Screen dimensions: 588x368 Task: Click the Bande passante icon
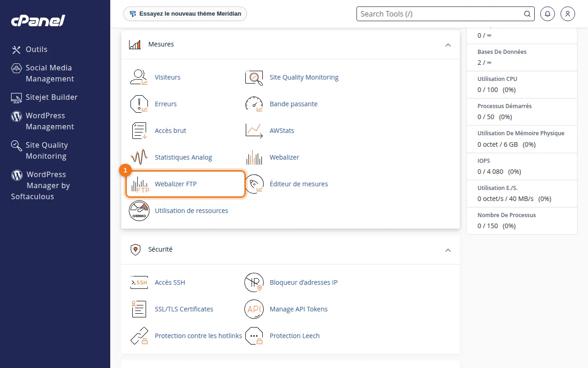point(254,104)
